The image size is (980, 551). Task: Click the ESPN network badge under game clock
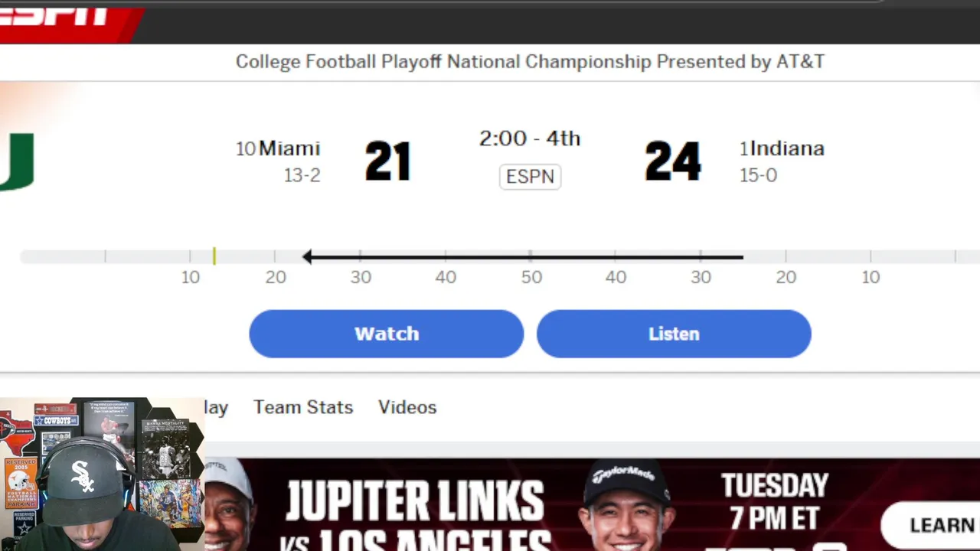click(530, 177)
